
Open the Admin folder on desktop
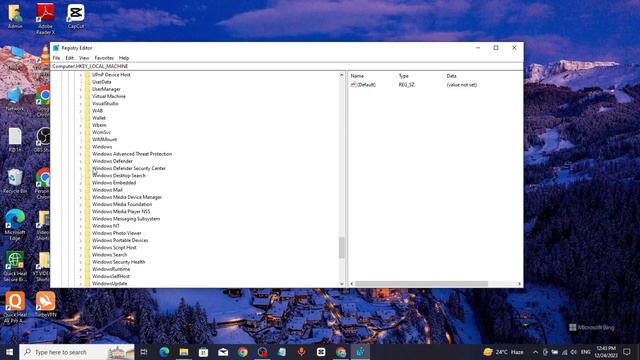15,16
